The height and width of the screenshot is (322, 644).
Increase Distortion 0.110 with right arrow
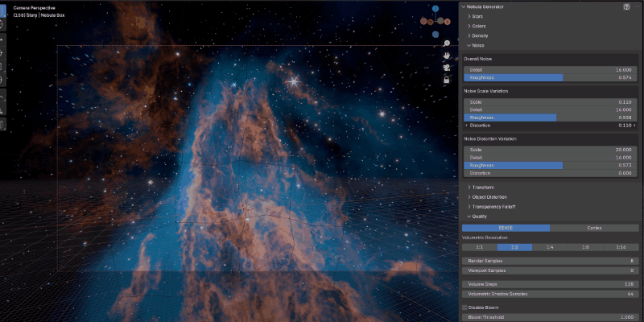click(634, 126)
